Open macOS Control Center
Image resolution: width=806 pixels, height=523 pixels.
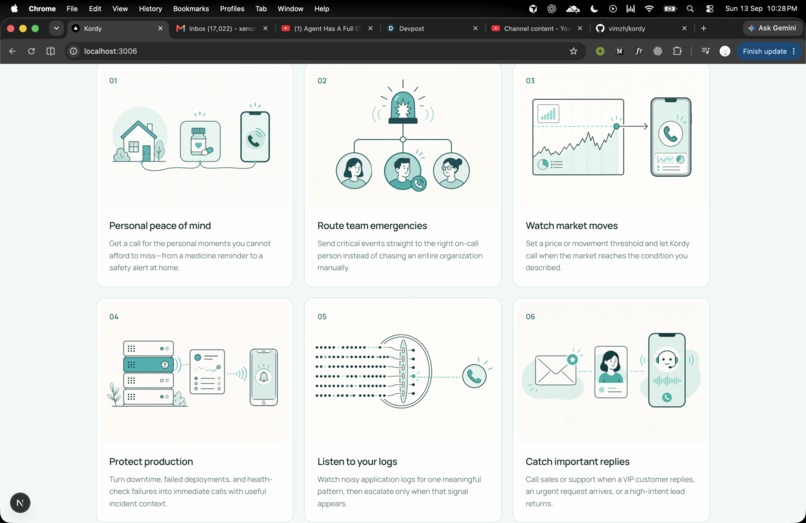(x=710, y=9)
